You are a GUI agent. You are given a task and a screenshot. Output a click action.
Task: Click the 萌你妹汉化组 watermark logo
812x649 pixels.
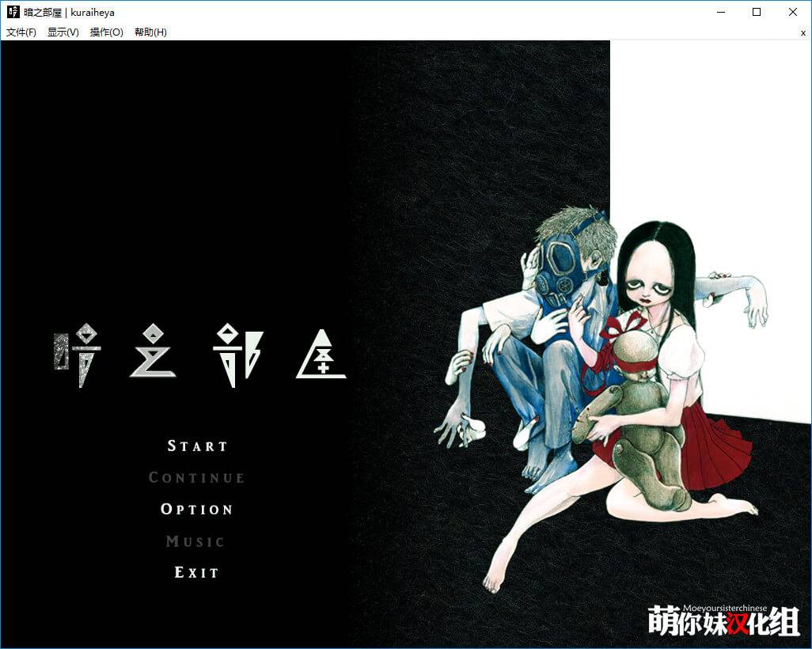[723, 620]
